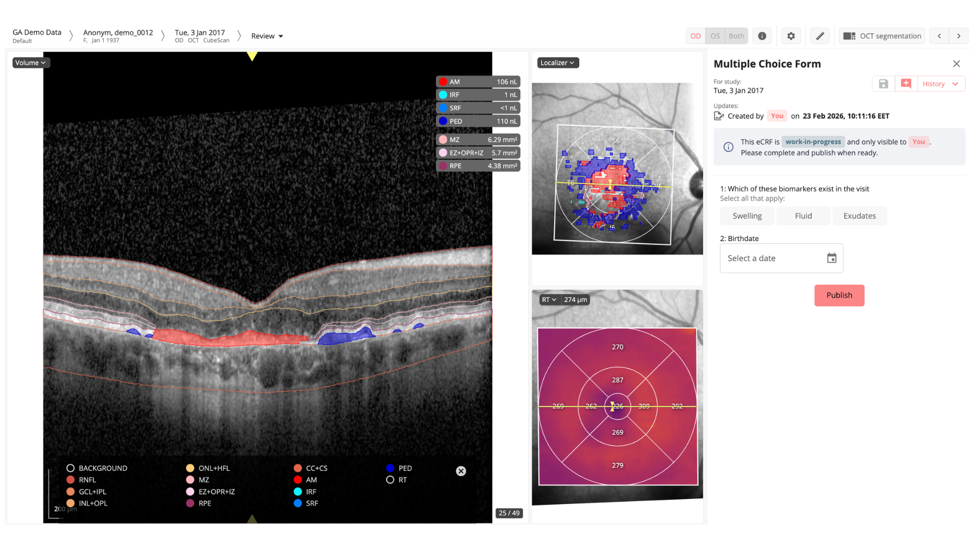Open OCT segmentation layout button
Image resolution: width=980 pixels, height=551 pixels.
pos(882,36)
